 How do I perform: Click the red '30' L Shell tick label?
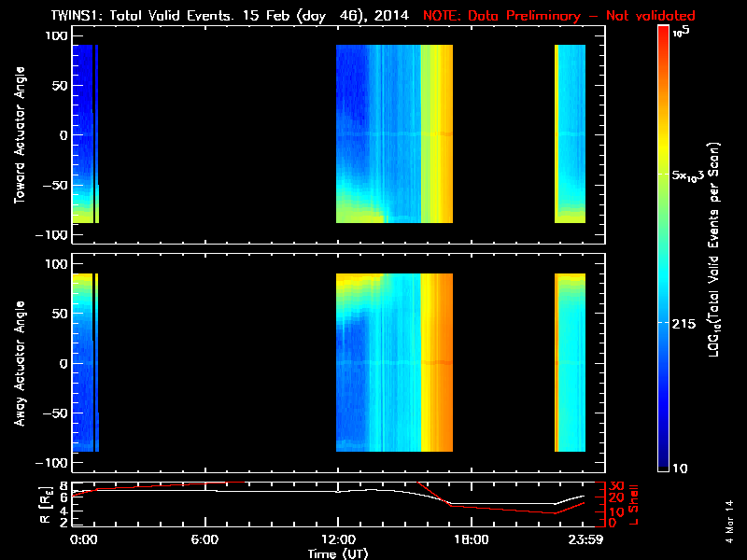point(616,486)
